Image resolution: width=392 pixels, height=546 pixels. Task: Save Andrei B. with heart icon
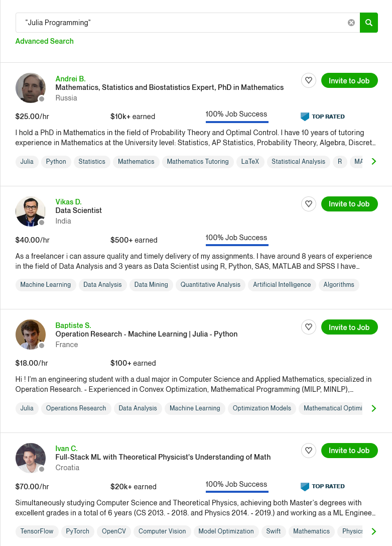point(309,80)
